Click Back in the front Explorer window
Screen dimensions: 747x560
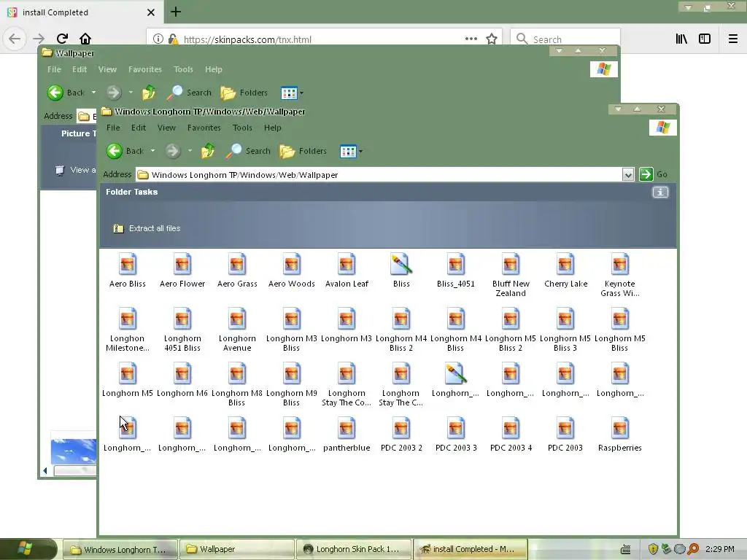pyautogui.click(x=125, y=151)
